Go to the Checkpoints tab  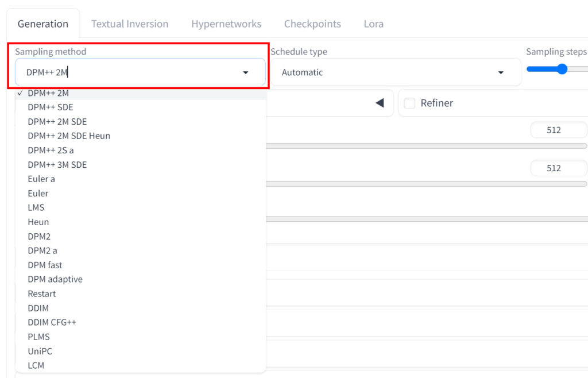pyautogui.click(x=312, y=24)
